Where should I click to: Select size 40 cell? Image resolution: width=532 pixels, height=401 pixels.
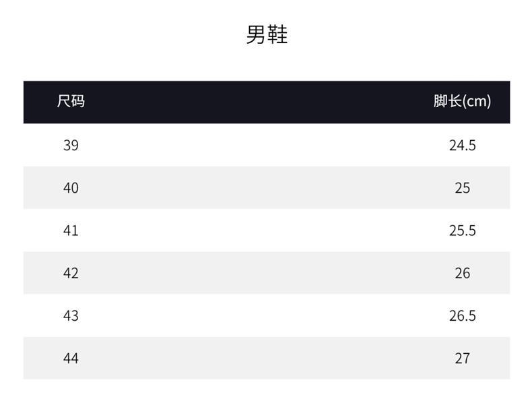pyautogui.click(x=71, y=187)
